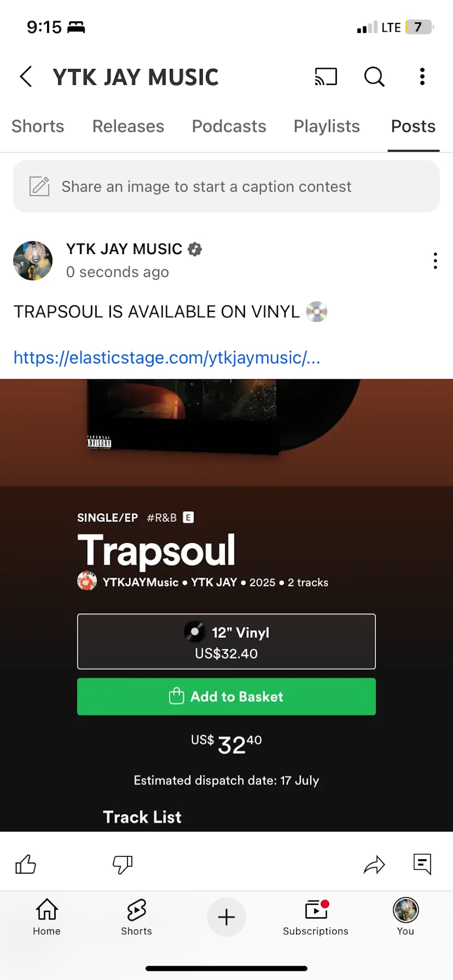This screenshot has height=980, width=453.
Task: Open the elasticstage.com vinyl link
Action: pos(167,357)
